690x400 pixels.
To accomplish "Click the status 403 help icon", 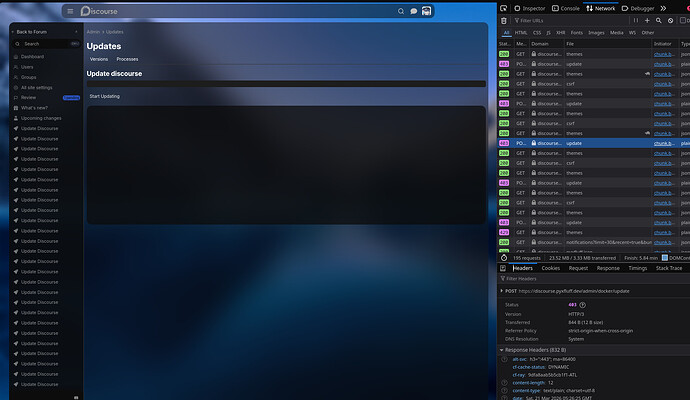I will pos(583,305).
